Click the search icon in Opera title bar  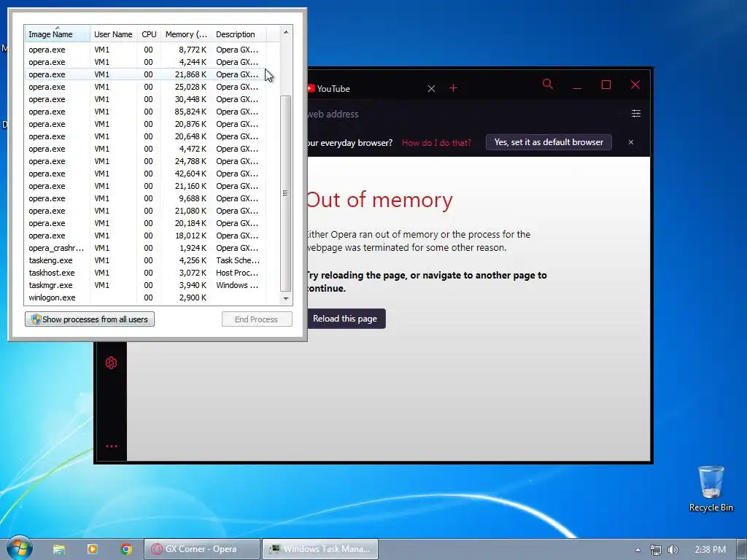click(548, 85)
